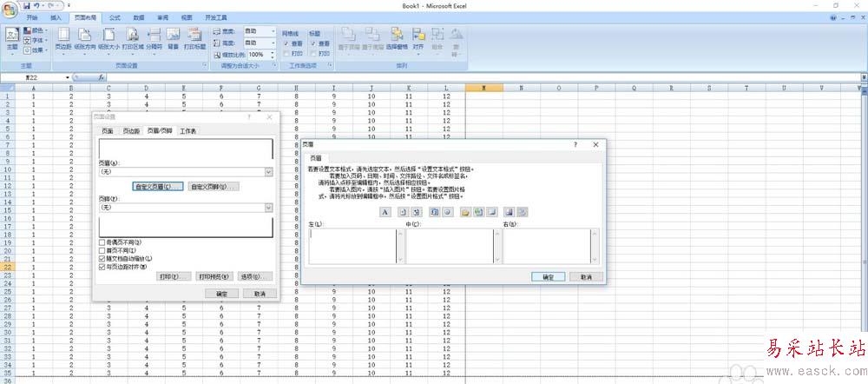
Task: Toggle scale with document checkbox (随文档自动缩放)
Action: tap(102, 258)
